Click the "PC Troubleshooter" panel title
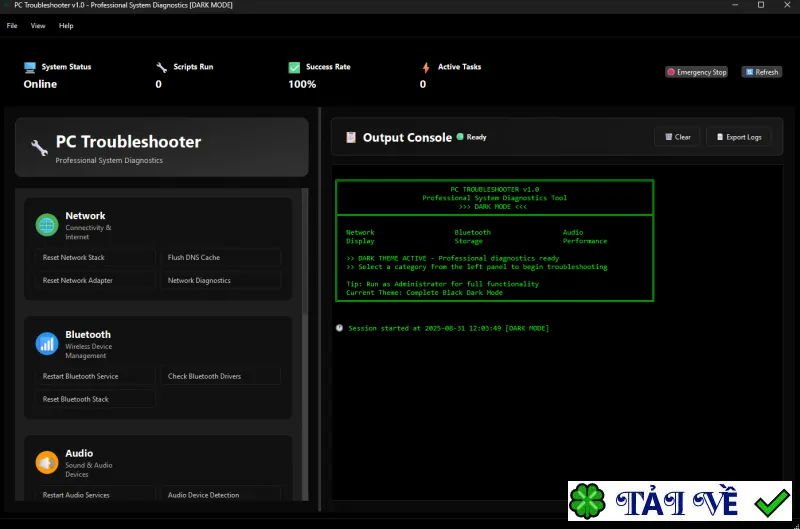The width and height of the screenshot is (800, 529). click(128, 142)
